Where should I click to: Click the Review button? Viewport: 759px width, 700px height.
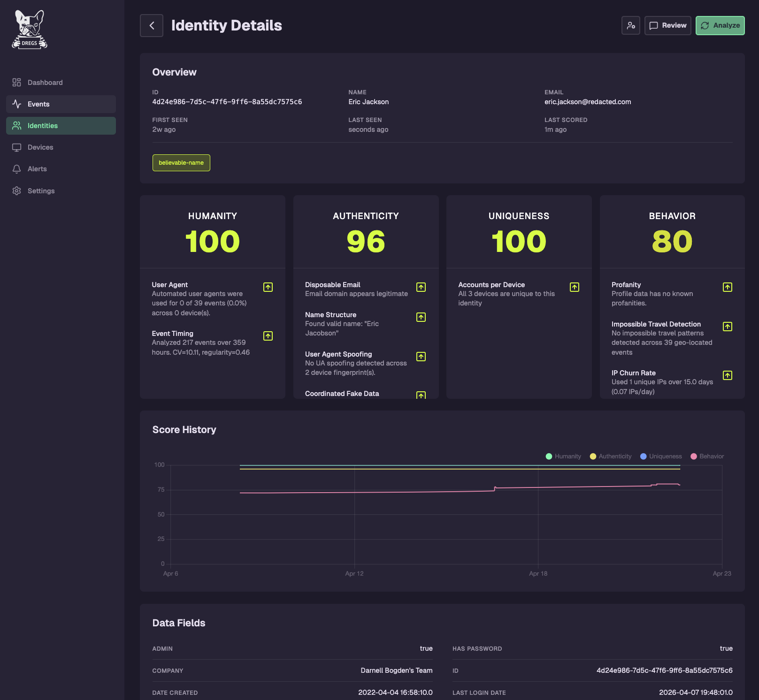(667, 25)
